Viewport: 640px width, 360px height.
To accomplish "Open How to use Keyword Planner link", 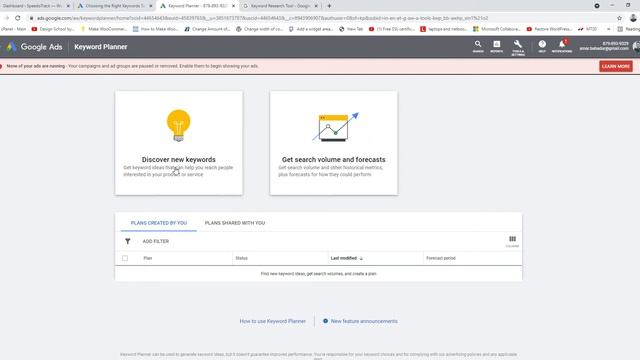I will click(x=273, y=321).
